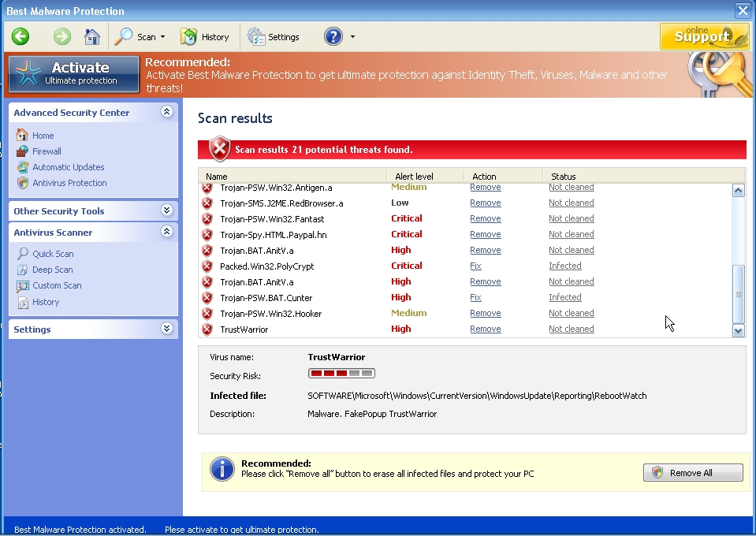Open the Help dropdown arrow

tap(352, 37)
